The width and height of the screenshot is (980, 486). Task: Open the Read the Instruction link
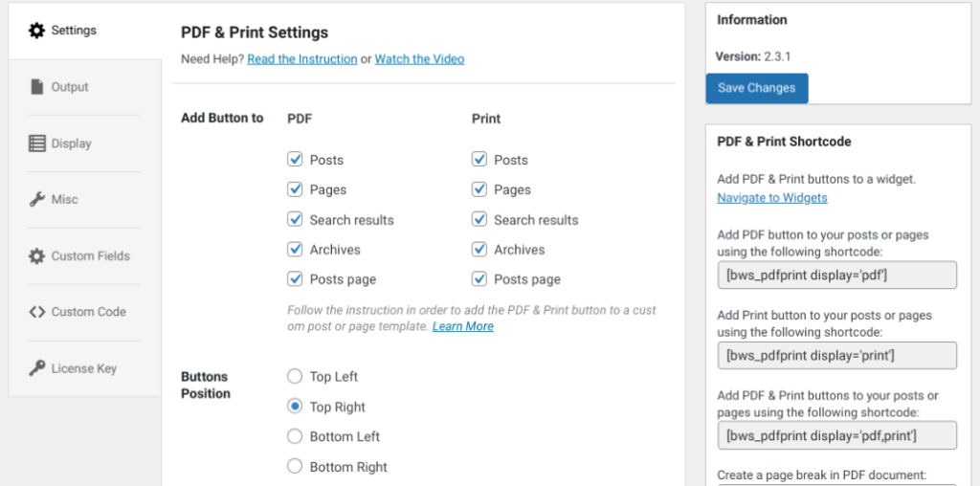click(301, 59)
